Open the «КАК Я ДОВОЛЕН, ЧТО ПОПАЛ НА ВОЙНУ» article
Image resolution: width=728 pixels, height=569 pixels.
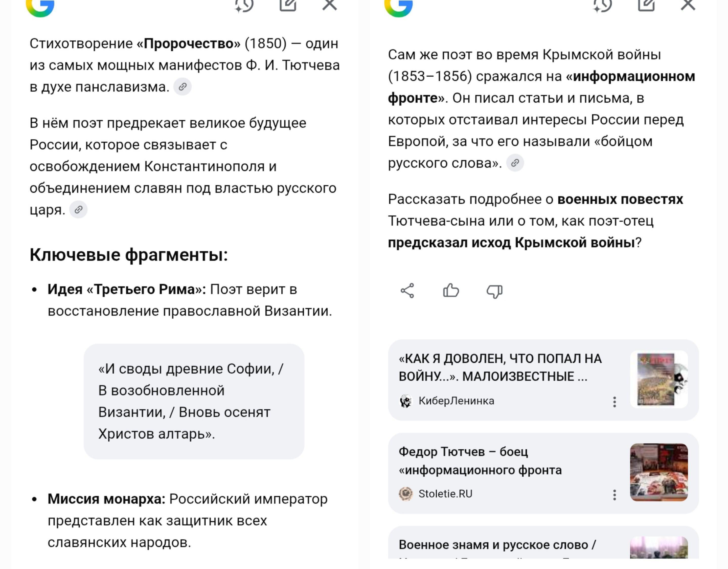(500, 367)
